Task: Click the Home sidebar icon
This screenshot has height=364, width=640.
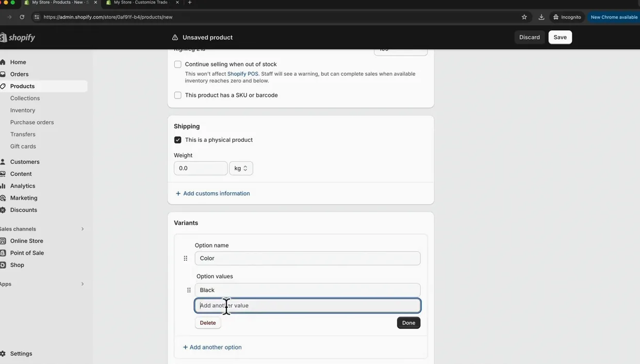Action: click(x=3, y=62)
